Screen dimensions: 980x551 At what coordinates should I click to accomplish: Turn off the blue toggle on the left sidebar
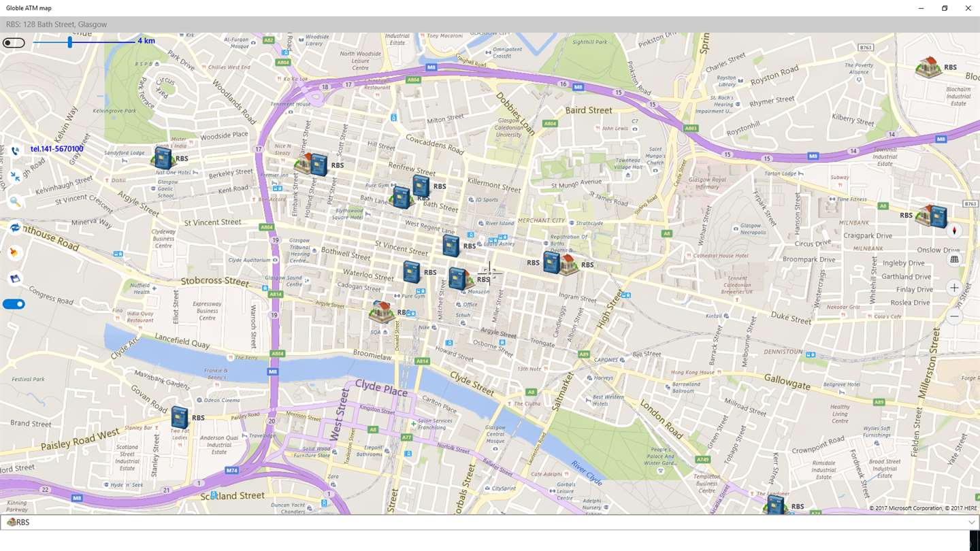(x=14, y=304)
